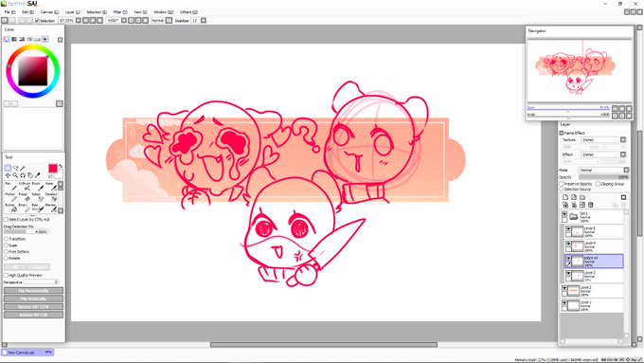The image size is (644, 363).
Task: Click the red foreground color swatch
Action: [x=53, y=168]
